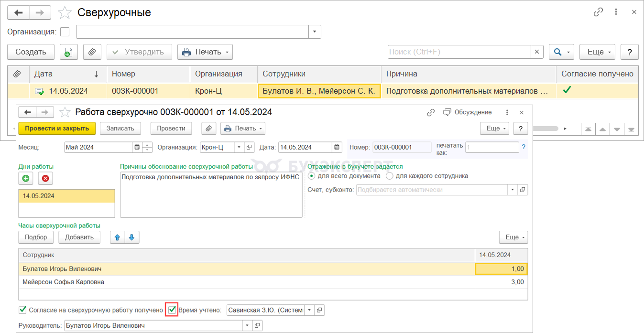Open Еще menu above employee hours table
The width and height of the screenshot is (644, 333).
pyautogui.click(x=513, y=237)
